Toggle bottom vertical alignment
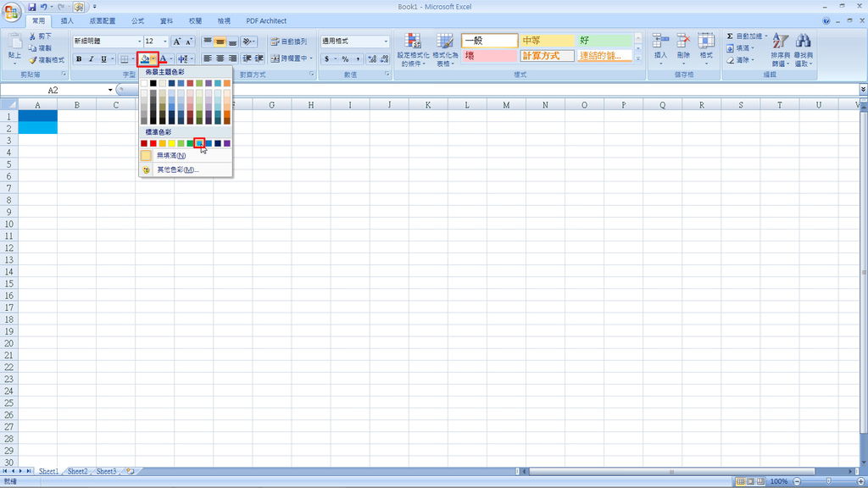Viewport: 868px width, 488px height. point(232,42)
